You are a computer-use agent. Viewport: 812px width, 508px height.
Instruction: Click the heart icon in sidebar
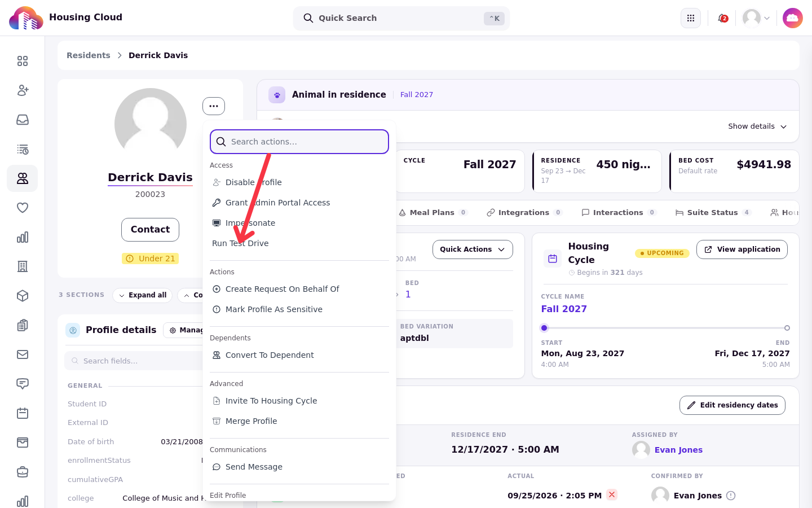click(x=23, y=208)
